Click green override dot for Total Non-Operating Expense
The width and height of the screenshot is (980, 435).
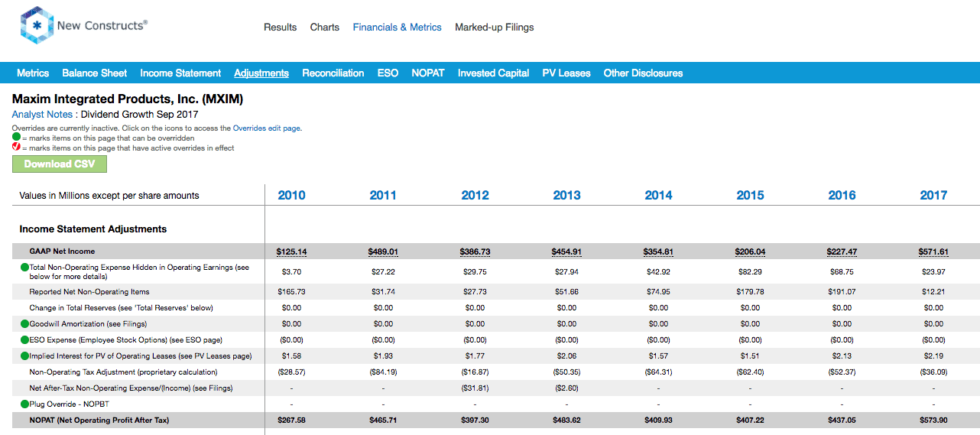click(24, 268)
